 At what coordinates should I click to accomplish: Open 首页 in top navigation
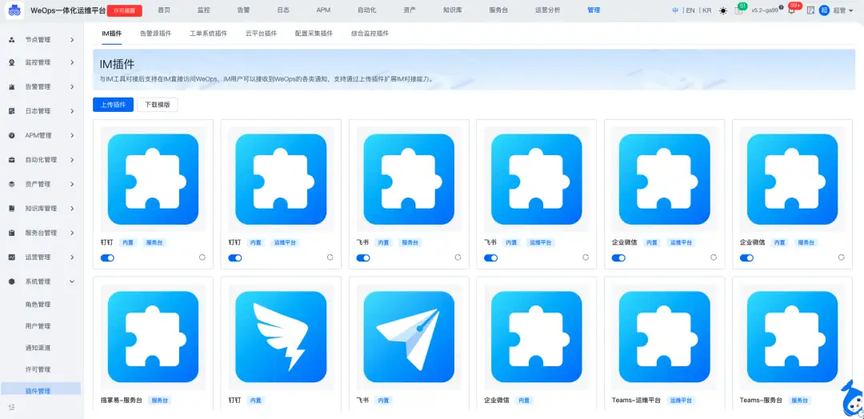[164, 10]
